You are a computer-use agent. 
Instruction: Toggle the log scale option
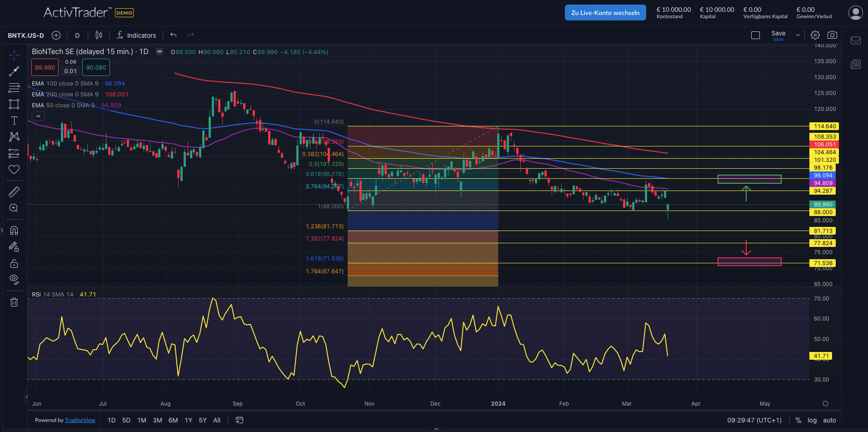(812, 420)
